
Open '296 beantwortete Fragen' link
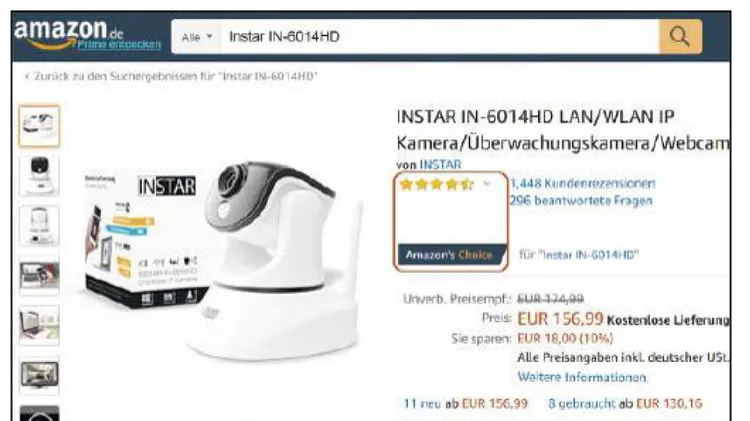pos(581,200)
